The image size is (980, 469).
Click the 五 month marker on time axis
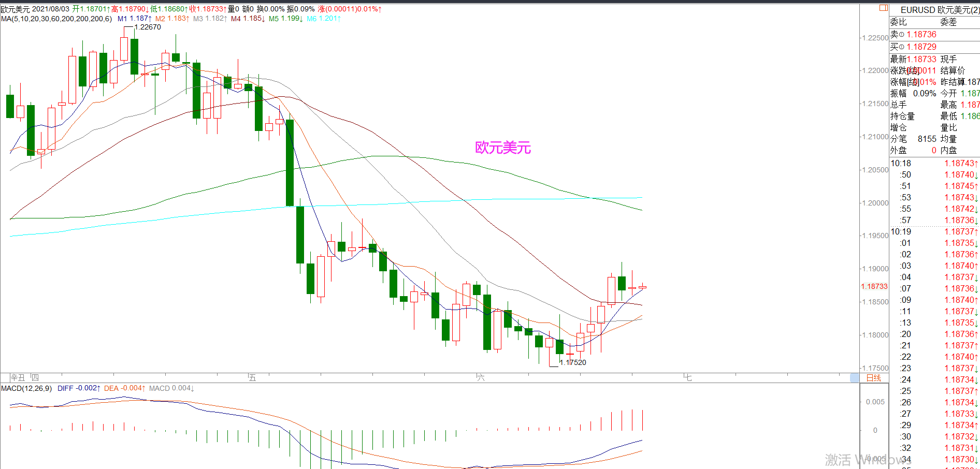point(252,378)
